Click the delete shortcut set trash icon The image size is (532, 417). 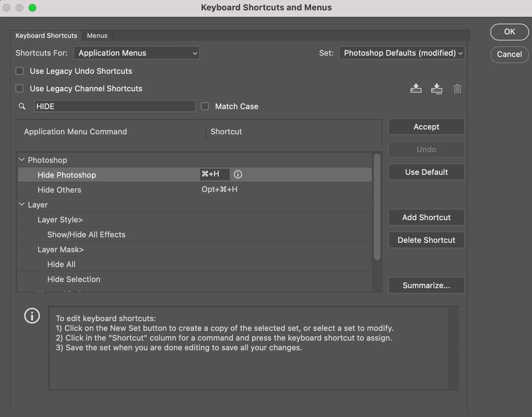click(457, 88)
